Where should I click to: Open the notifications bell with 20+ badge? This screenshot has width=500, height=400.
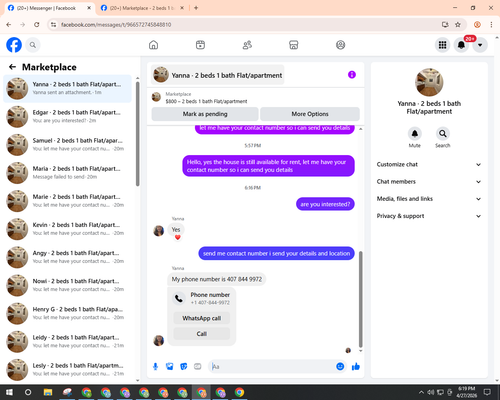(461, 45)
